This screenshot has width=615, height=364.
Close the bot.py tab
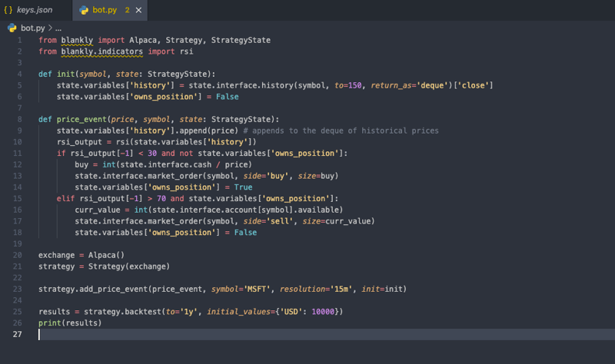pos(138,10)
